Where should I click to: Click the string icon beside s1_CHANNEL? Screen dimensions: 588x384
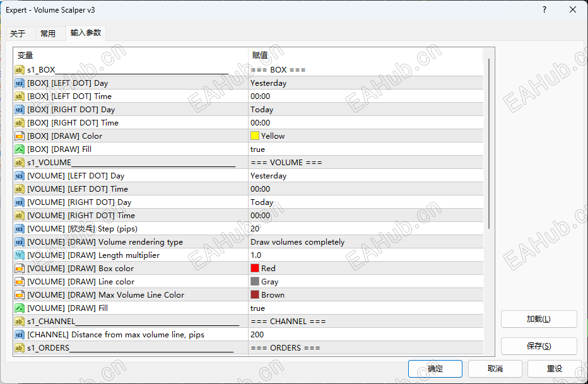(20, 322)
